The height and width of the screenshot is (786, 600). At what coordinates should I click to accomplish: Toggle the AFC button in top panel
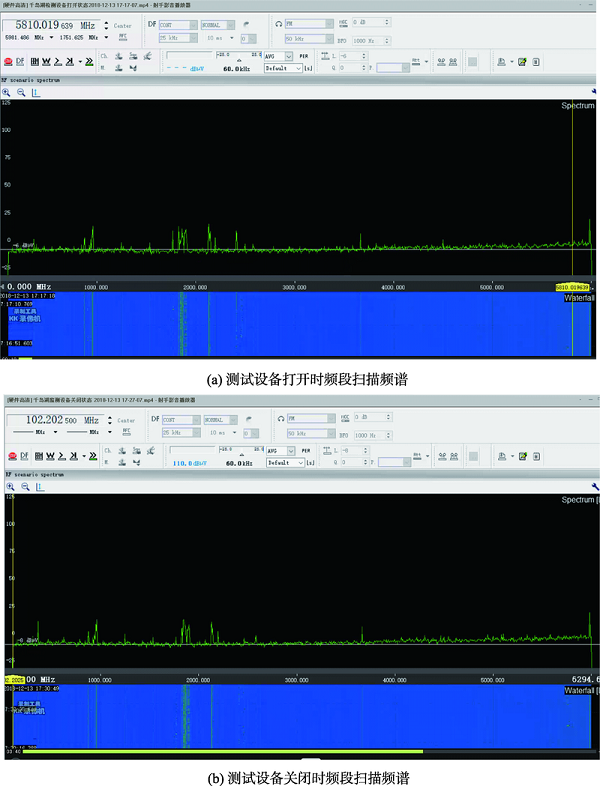pos(123,36)
